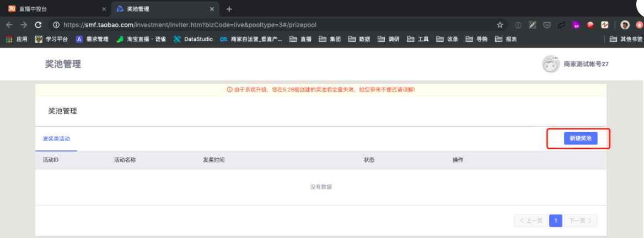Go to next page with 下一页
The image size is (644, 238).
581,221
